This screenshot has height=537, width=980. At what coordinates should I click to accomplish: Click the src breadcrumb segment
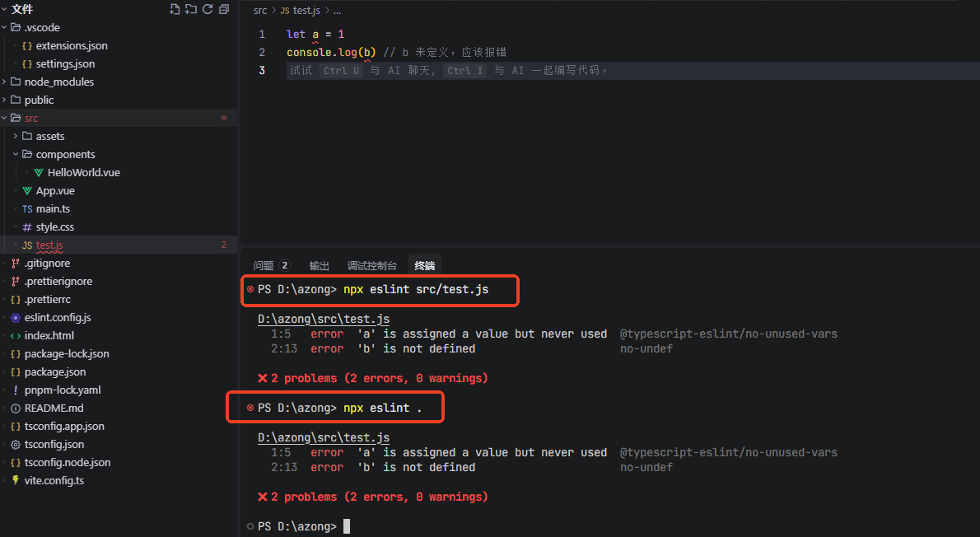(260, 11)
